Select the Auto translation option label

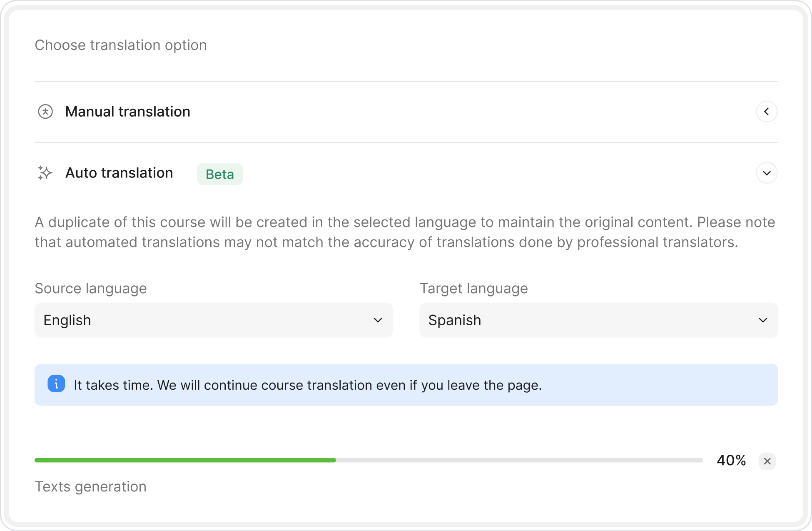tap(119, 173)
